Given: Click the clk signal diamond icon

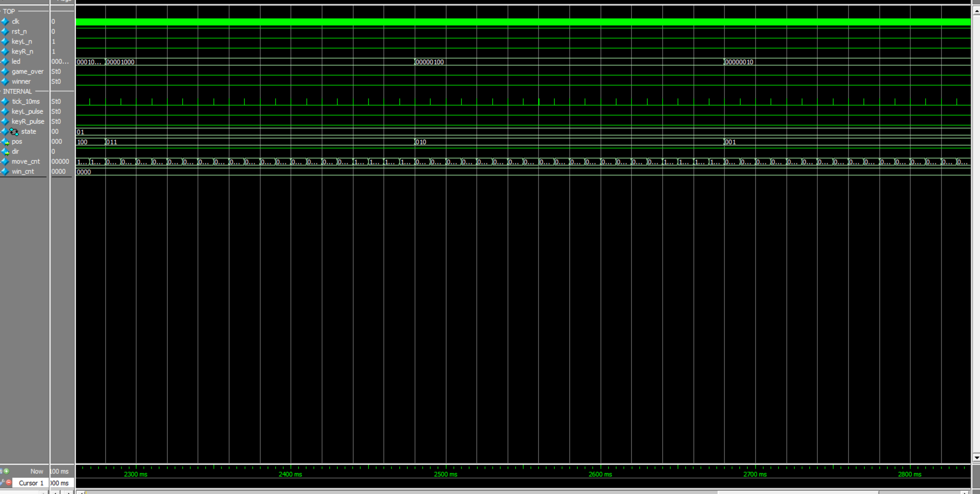Looking at the screenshot, I should click(x=5, y=22).
